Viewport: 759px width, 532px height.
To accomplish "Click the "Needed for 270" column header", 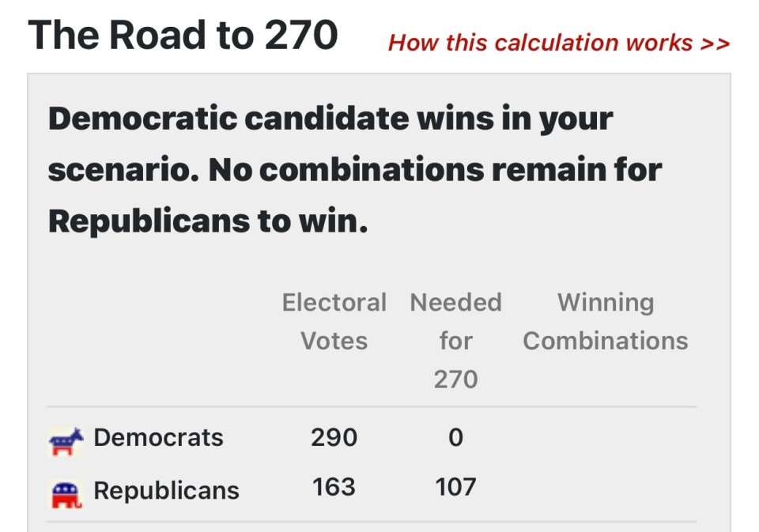I will 455,340.
